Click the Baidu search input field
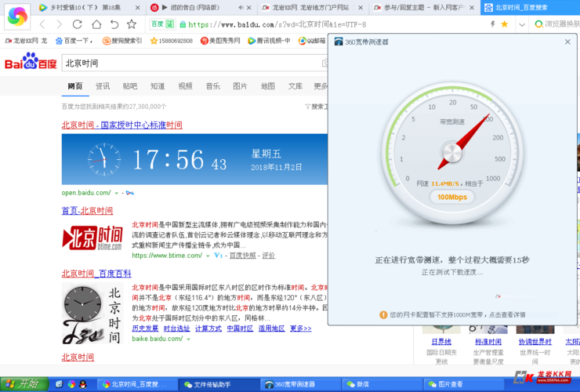Viewport: 580px width, 392px height. coord(192,64)
